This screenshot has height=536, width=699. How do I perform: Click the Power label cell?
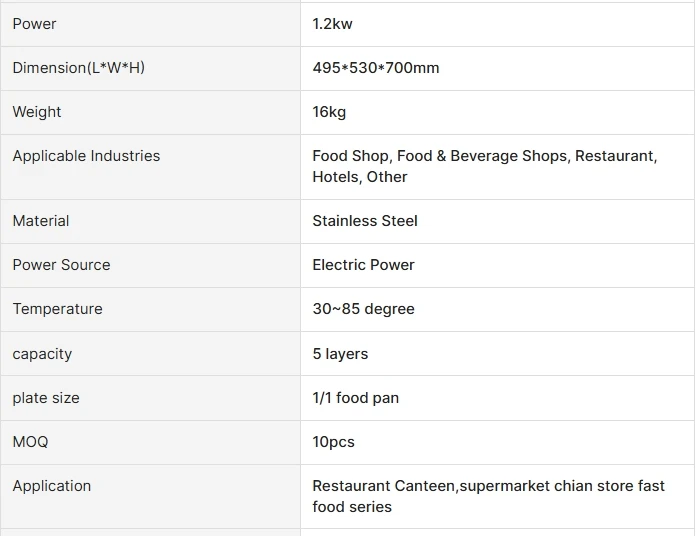34,23
